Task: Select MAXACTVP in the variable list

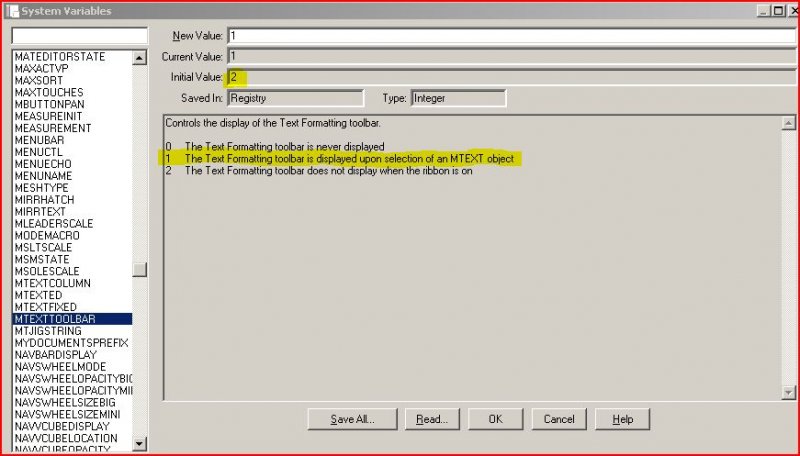Action: coord(72,68)
